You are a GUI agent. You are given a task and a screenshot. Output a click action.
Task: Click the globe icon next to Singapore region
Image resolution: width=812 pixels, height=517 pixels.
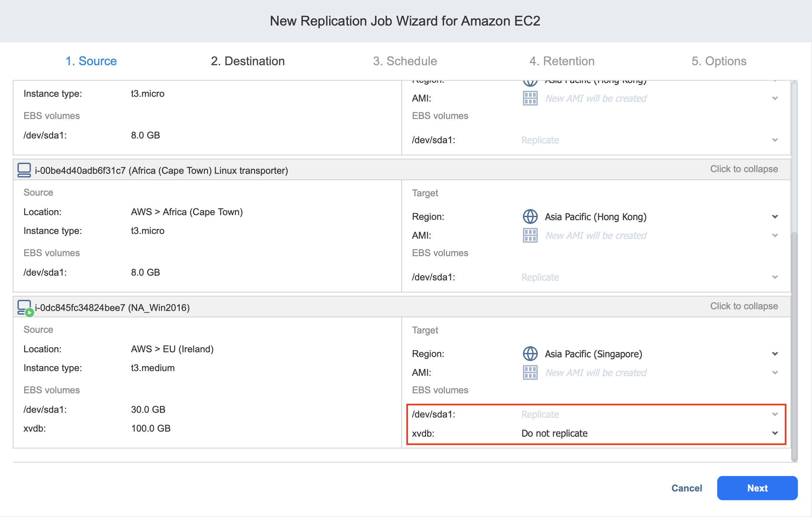(x=530, y=354)
